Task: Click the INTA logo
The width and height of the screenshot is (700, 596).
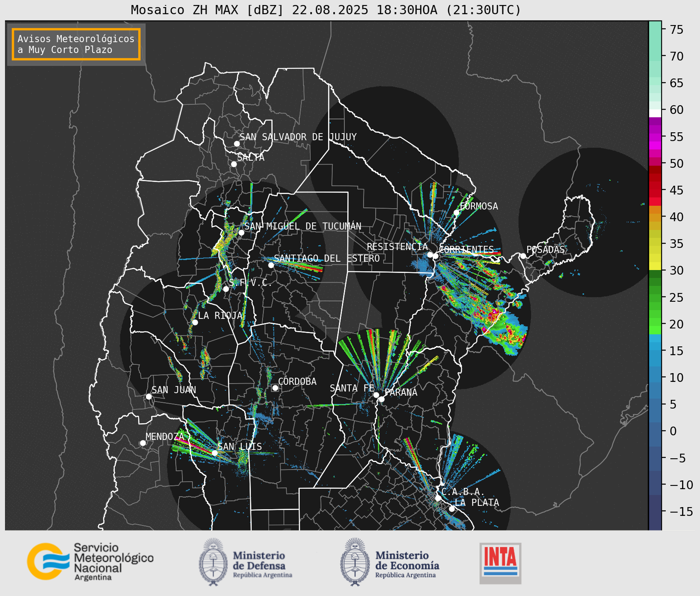Action: click(500, 563)
